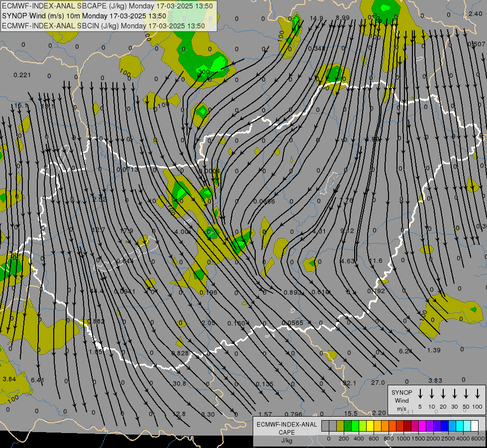Screen dimensions: 487x448
Task: Click the value '0.882' on the map
Action: point(96,322)
